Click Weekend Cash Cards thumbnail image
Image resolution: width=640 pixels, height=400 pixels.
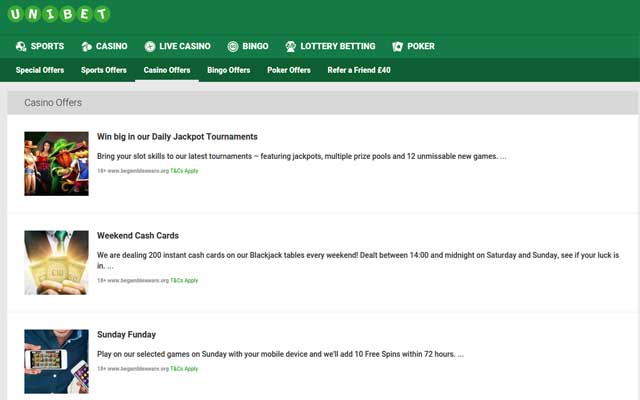point(56,262)
